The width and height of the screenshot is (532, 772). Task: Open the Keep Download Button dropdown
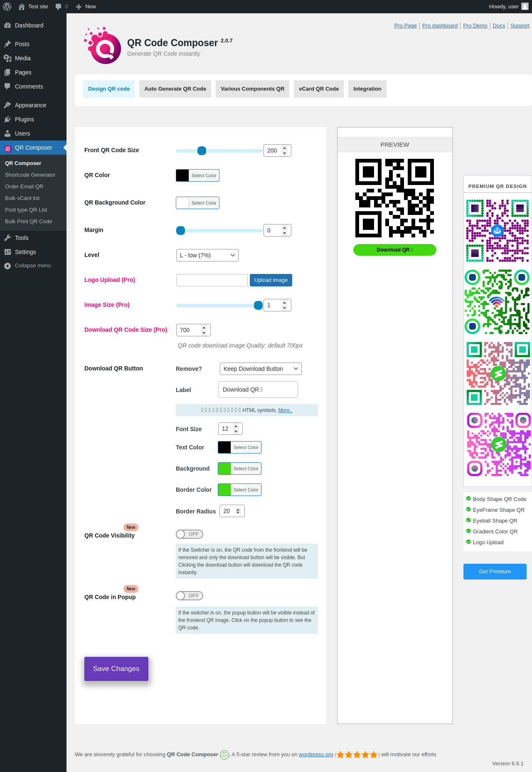261,369
